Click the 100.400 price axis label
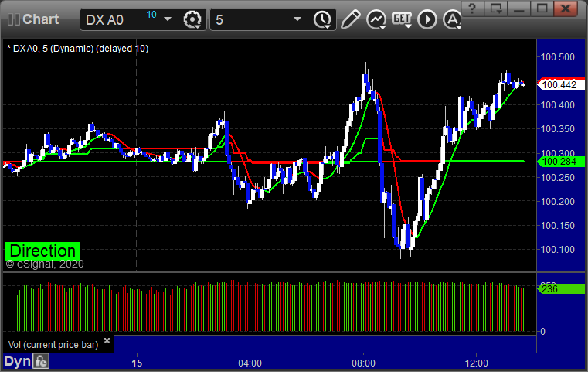 (x=558, y=105)
